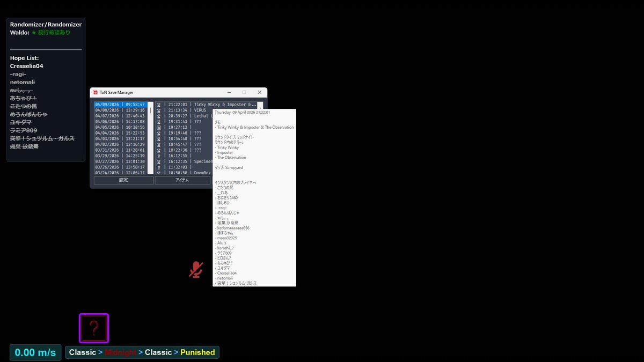This screenshot has width=644, height=362.
Task: Click Punished in the round type sequence
Action: coord(197,352)
